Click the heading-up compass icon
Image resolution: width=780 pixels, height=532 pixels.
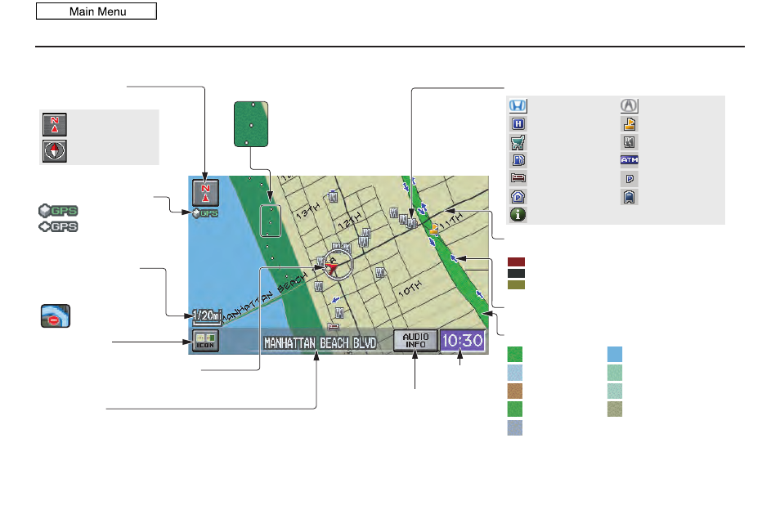(54, 150)
